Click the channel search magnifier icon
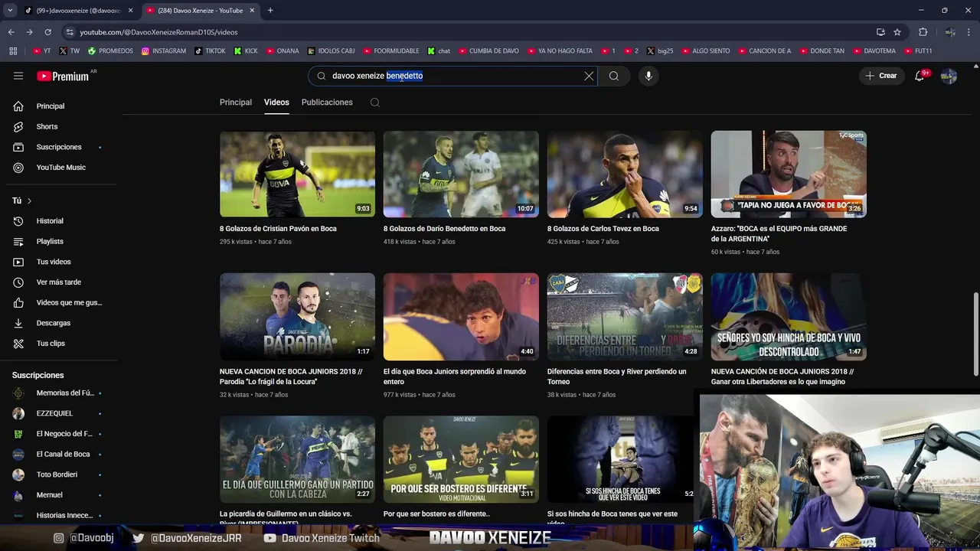The height and width of the screenshot is (551, 980). 375,103
